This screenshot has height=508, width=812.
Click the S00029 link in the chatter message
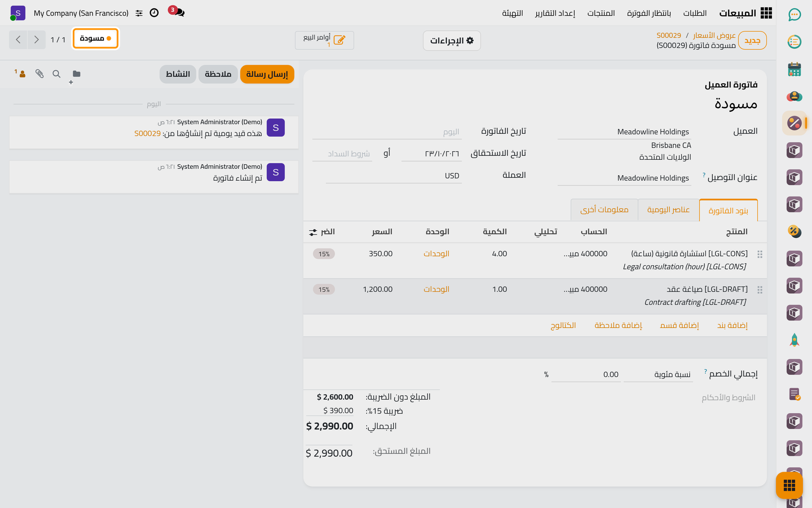click(148, 133)
